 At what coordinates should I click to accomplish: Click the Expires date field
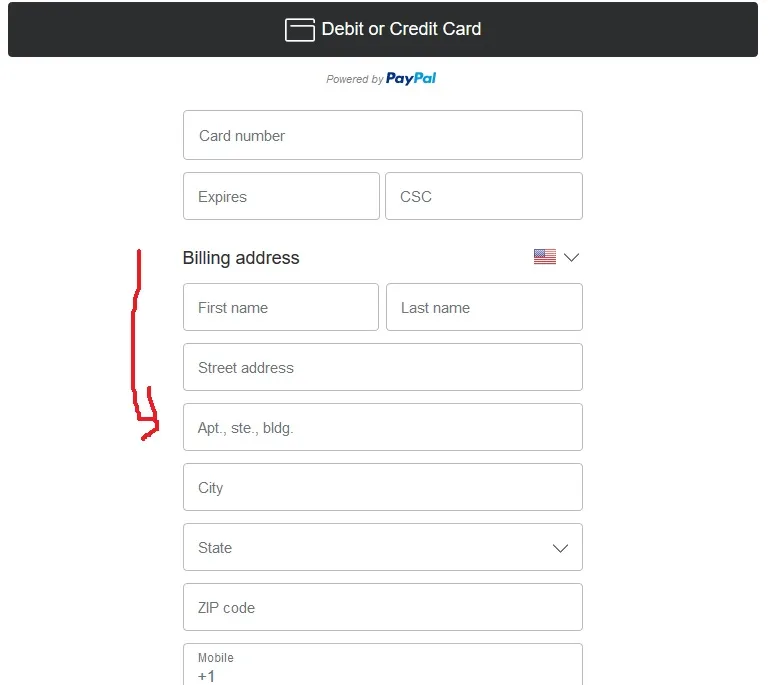pos(281,197)
